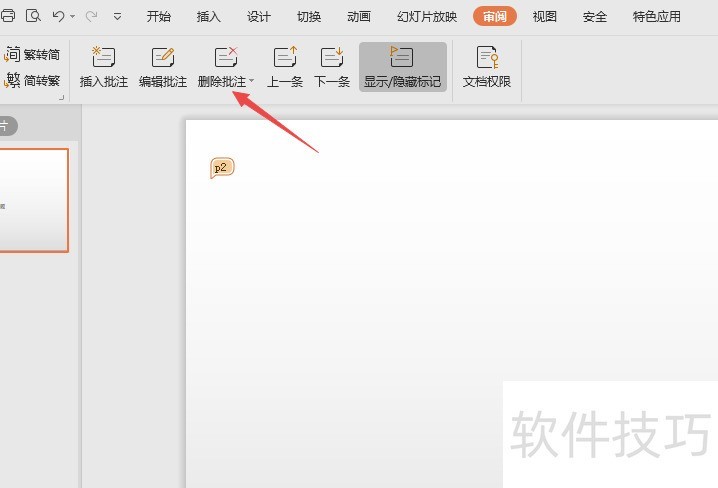Switch to the 设计 tab

tap(259, 16)
